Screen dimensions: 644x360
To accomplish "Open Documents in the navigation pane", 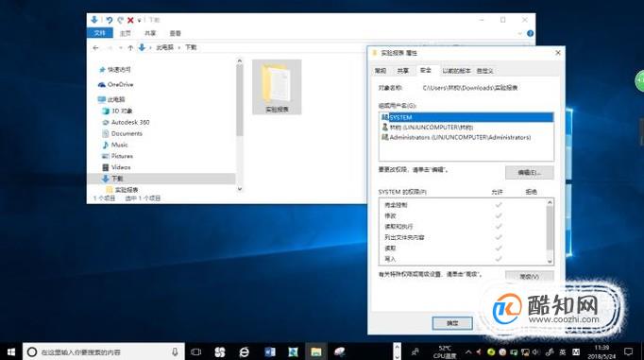I will coord(127,133).
